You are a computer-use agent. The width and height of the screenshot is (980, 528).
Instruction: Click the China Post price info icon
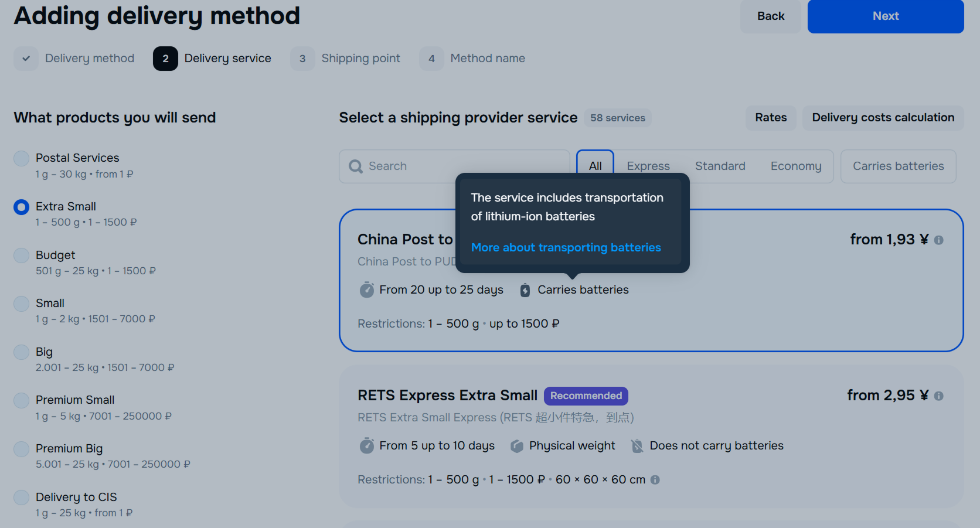[x=938, y=240]
